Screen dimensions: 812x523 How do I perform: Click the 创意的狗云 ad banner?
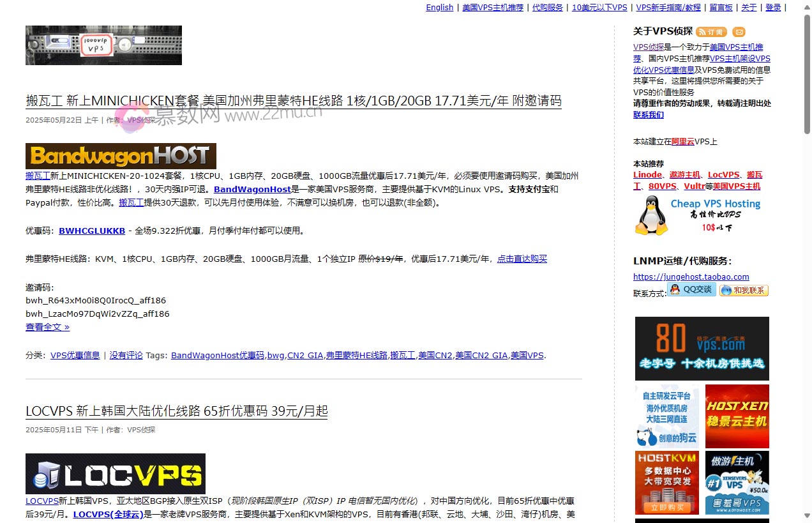click(x=666, y=416)
